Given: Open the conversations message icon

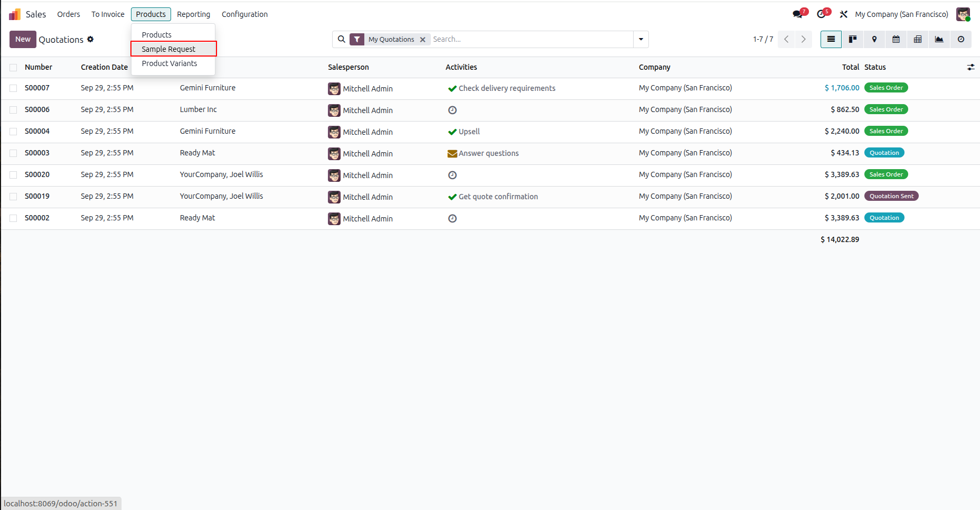Looking at the screenshot, I should (x=797, y=14).
